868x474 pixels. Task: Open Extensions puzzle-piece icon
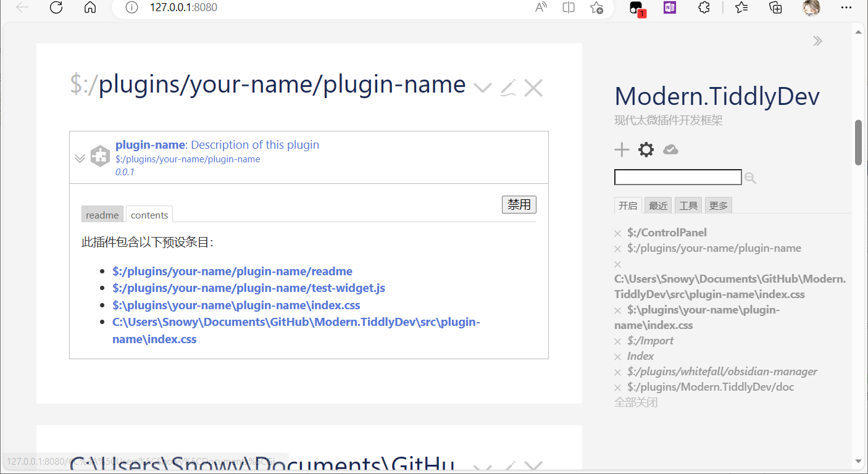[x=704, y=7]
